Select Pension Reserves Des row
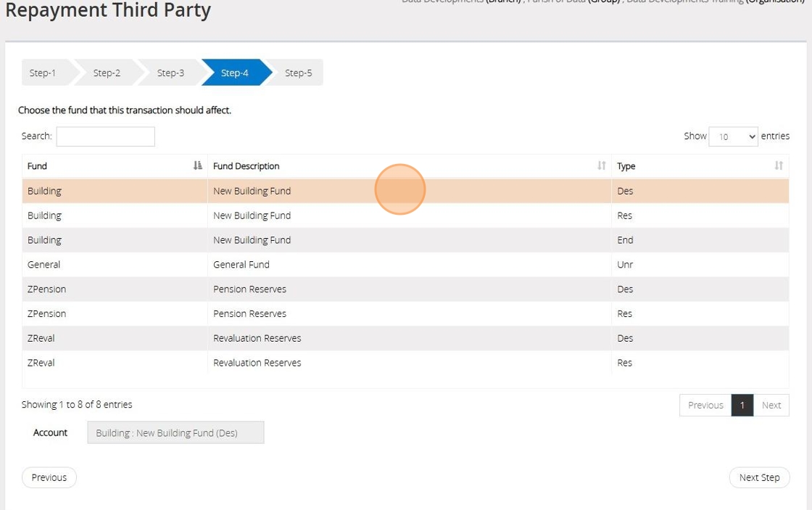Screen dimensions: 812x510 coord(250,289)
